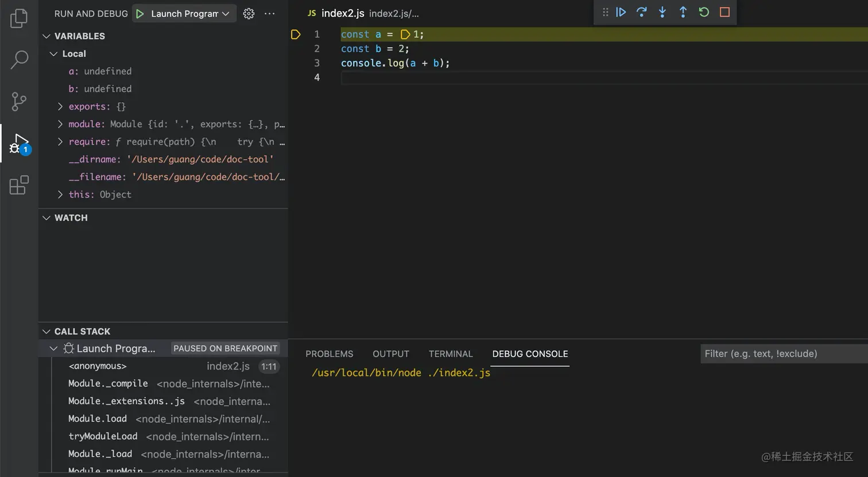This screenshot has width=868, height=477.
Task: Restart the debug session
Action: click(x=704, y=12)
